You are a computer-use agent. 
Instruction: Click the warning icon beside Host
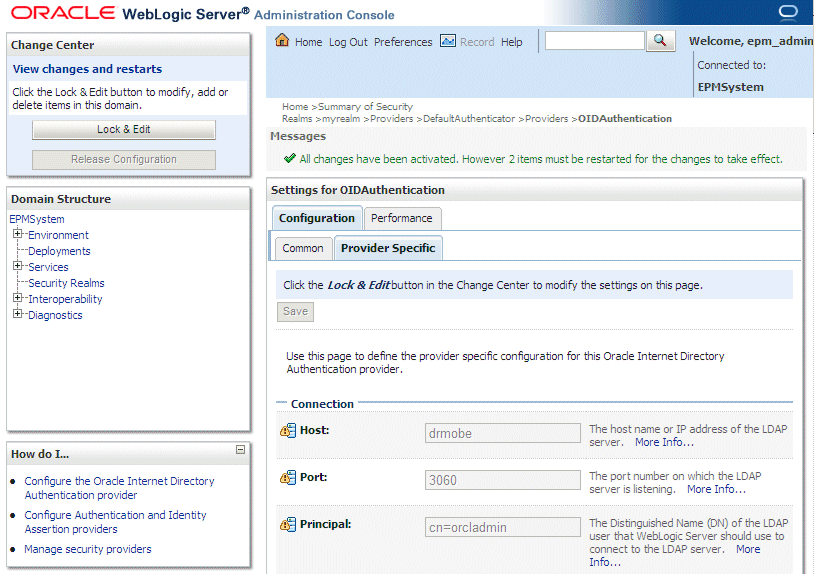pyautogui.click(x=288, y=430)
